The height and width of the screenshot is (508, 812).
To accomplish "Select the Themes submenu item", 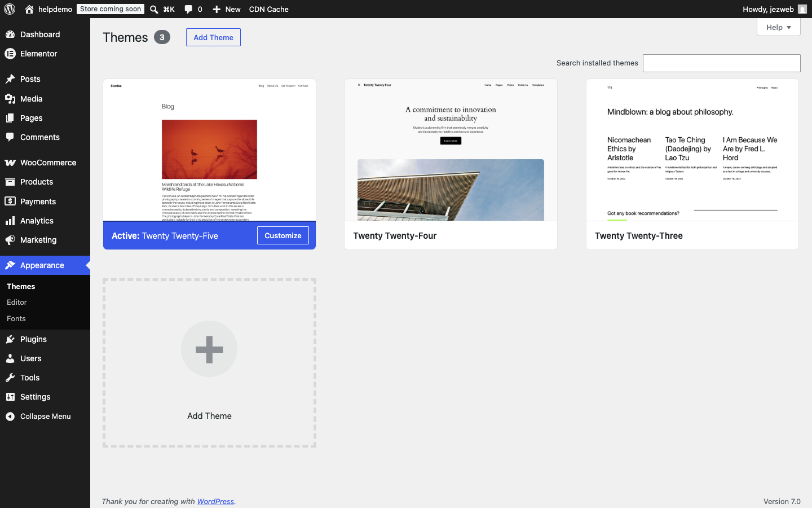I will coord(21,286).
